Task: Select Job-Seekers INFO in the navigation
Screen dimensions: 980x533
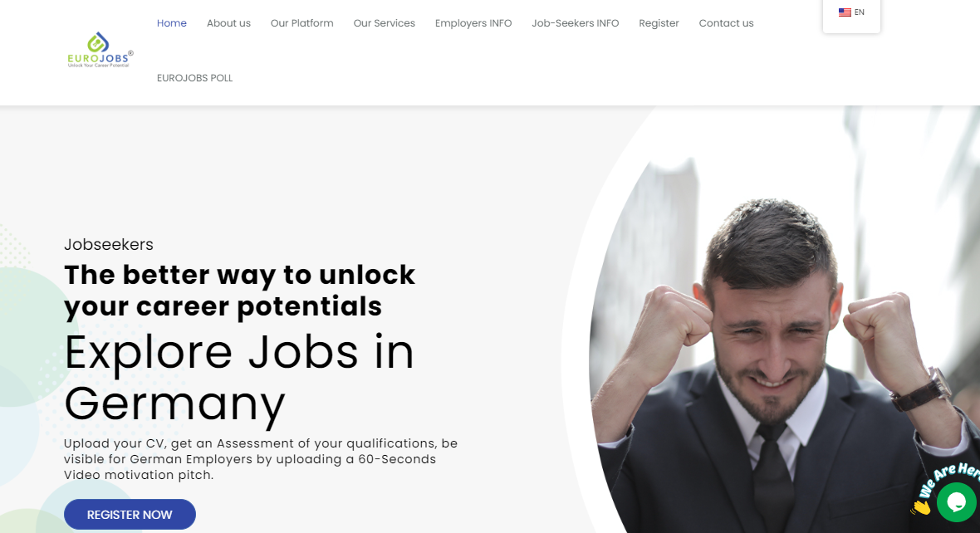Action: pos(575,23)
